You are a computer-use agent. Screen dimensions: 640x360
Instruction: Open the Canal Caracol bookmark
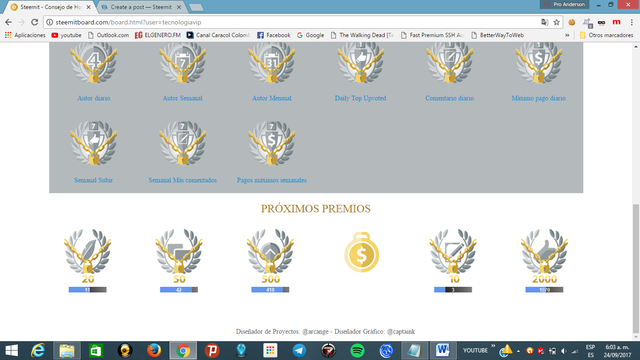coord(218,35)
